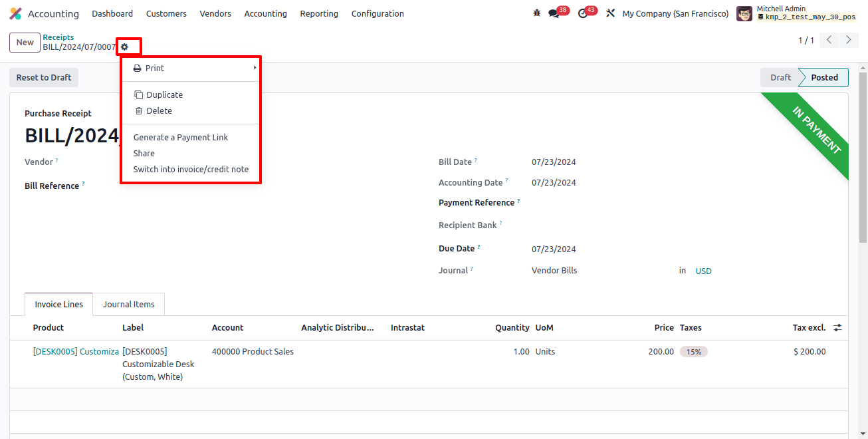Image resolution: width=868 pixels, height=439 pixels.
Task: Open the Vendors menu
Action: click(x=215, y=13)
